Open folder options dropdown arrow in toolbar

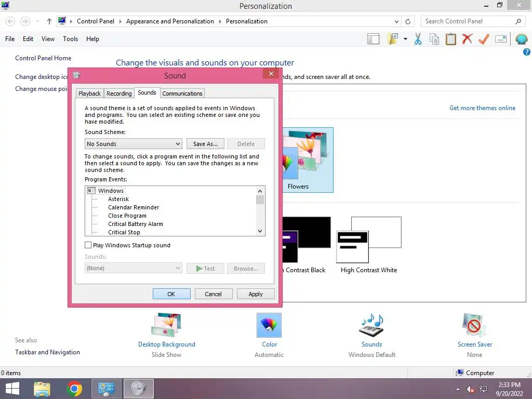pyautogui.click(x=405, y=39)
